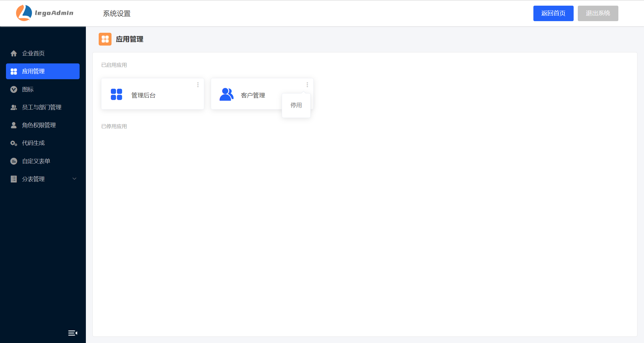Expand the 分表管理 submenu chevron
Viewport: 644px width, 343px height.
[x=75, y=179]
